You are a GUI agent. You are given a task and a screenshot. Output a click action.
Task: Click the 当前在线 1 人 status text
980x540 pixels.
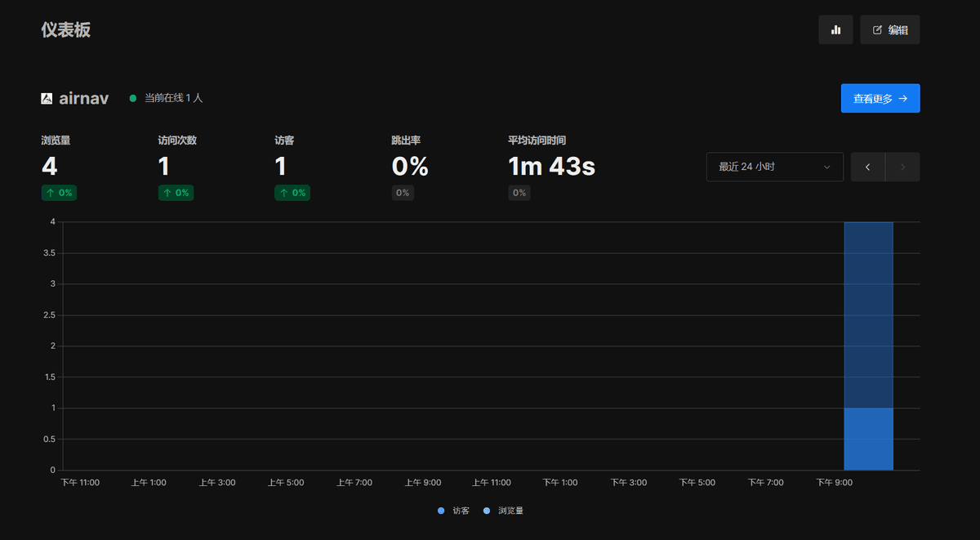click(x=173, y=98)
